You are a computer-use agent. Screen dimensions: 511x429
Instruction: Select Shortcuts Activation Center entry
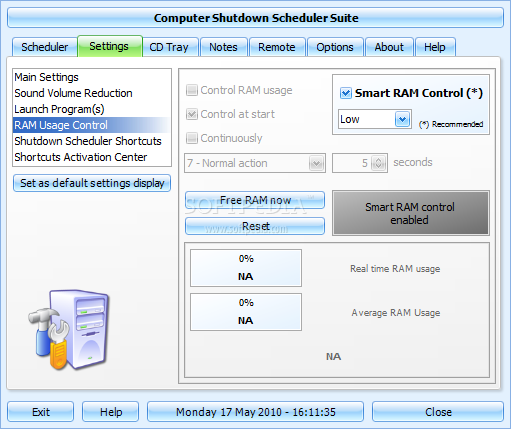(92, 157)
